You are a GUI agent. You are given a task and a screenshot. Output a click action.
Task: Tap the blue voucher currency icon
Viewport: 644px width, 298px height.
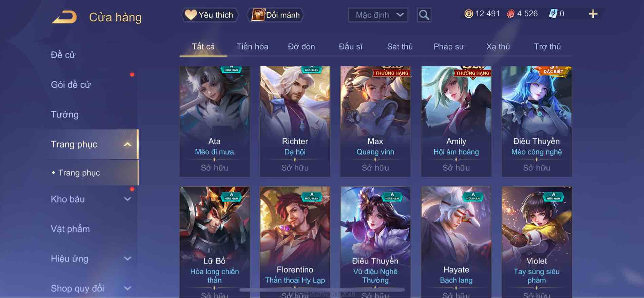pyautogui.click(x=553, y=14)
